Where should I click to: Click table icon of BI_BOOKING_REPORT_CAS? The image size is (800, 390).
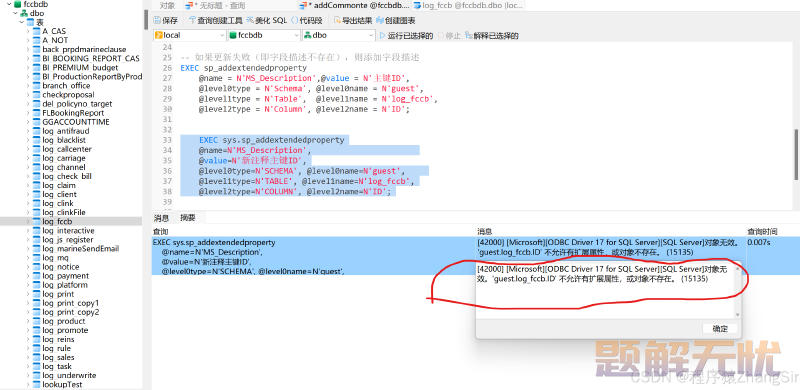click(x=36, y=59)
